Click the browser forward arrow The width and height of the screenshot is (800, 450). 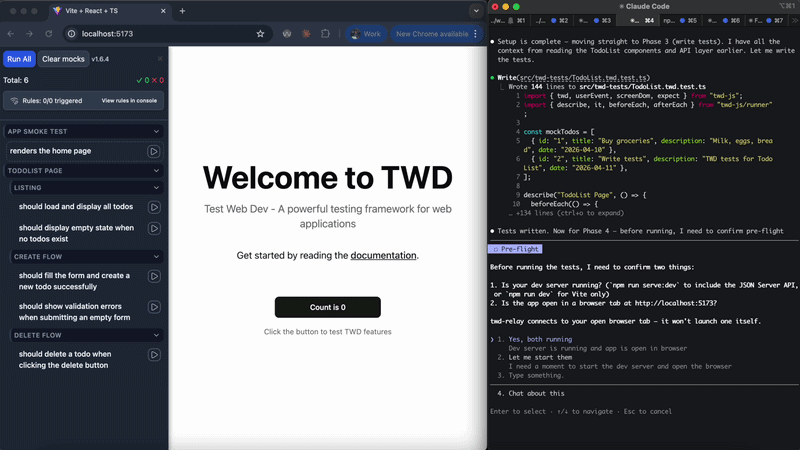(x=29, y=34)
